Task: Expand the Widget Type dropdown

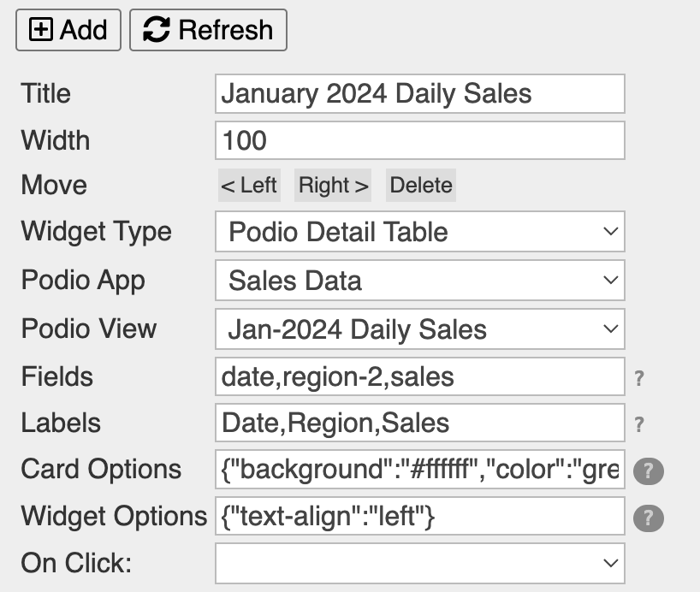Action: 419,232
